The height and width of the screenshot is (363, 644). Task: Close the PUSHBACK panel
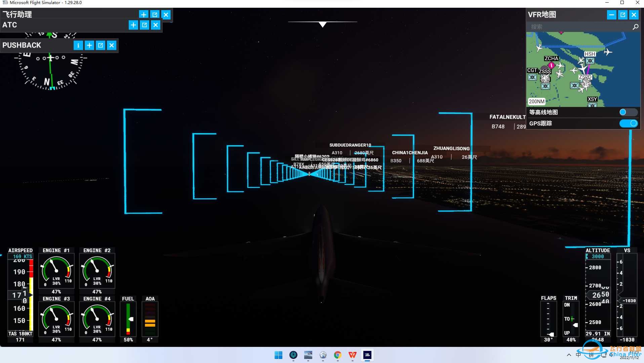coord(112,45)
